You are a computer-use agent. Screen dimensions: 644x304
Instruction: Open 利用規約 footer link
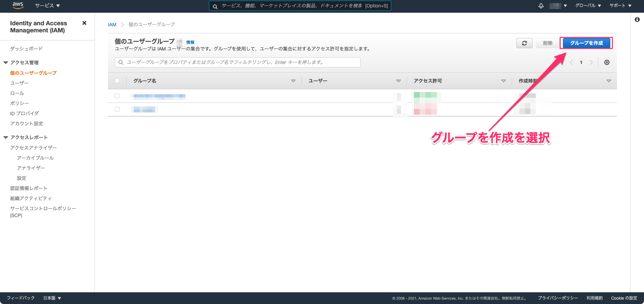coord(594,298)
